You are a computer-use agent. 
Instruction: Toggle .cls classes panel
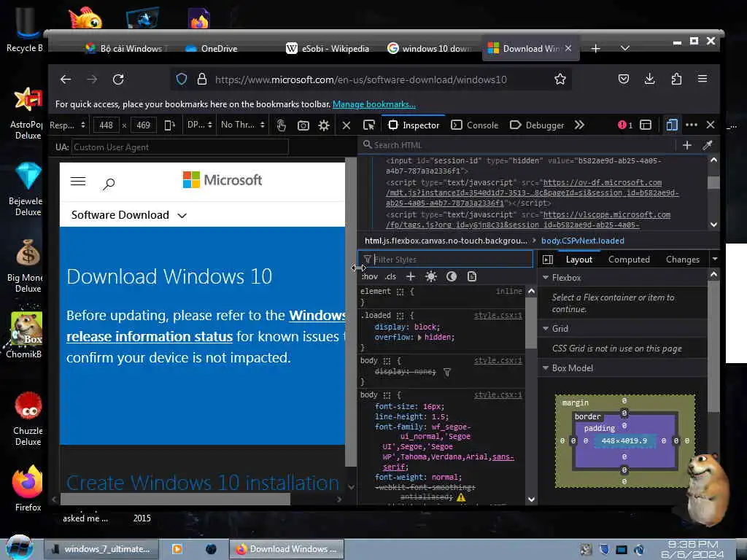pos(391,276)
